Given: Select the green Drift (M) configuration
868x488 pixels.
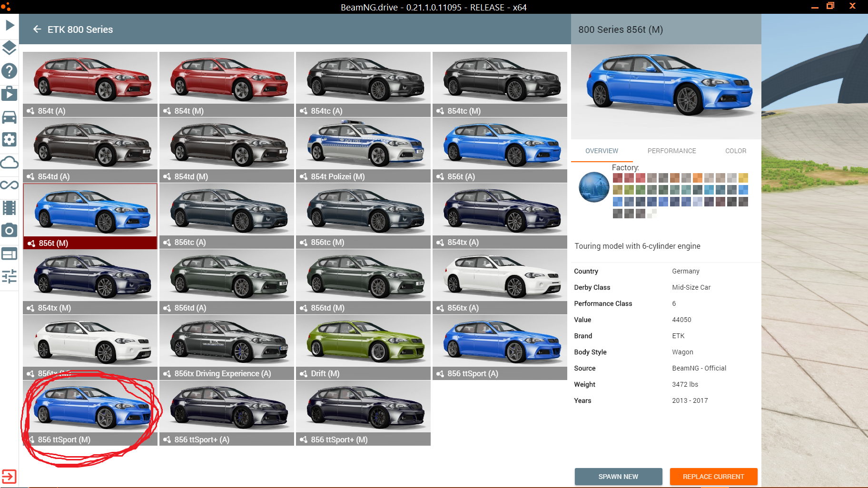Looking at the screenshot, I should click(x=363, y=347).
